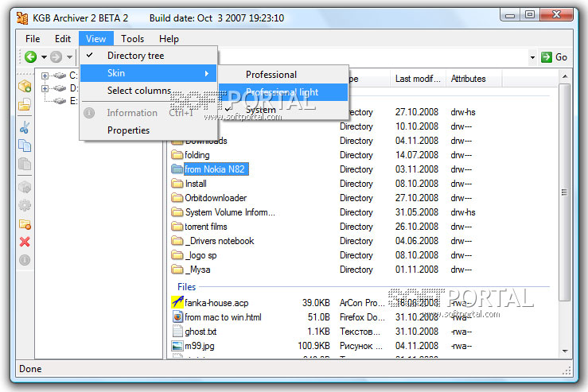
Task: Click the m99.jpg image file icon
Action: pos(177,346)
